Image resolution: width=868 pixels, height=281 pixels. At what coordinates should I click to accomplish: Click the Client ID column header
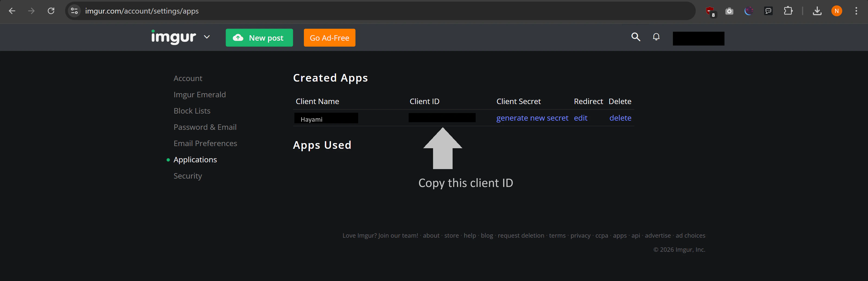424,101
